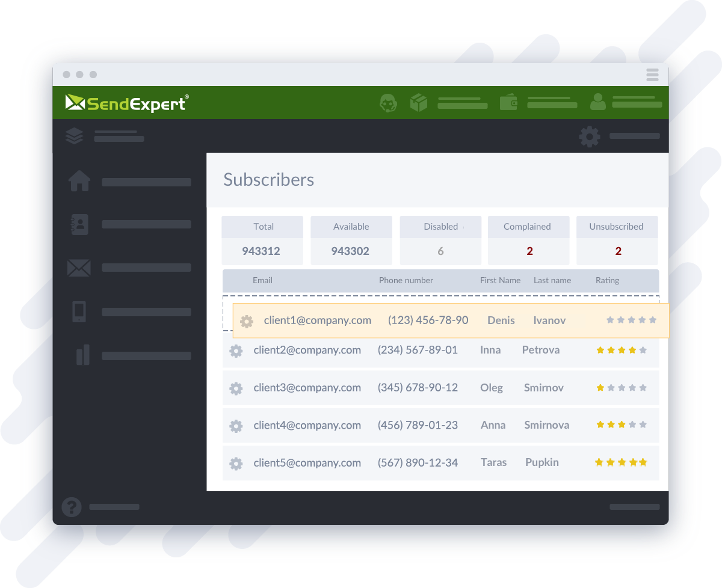Open the user profile icon
This screenshot has height=588, width=722.
pos(597,102)
